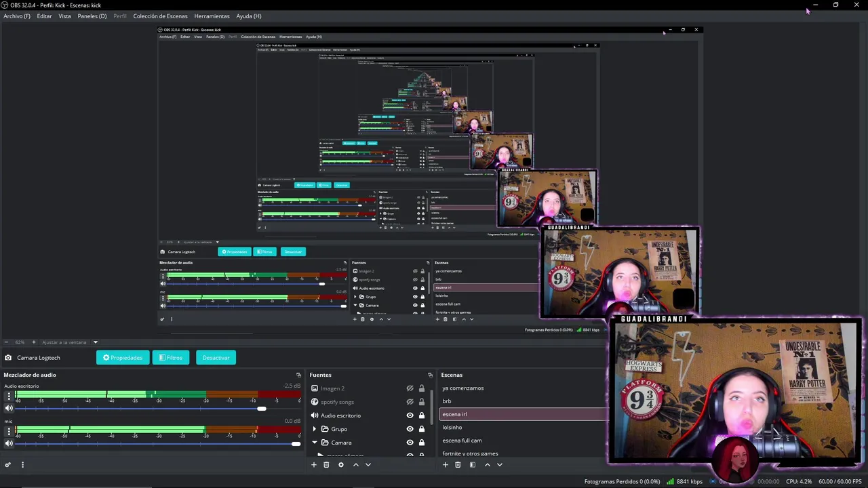Select the Imagen 2 source row

[368, 388]
